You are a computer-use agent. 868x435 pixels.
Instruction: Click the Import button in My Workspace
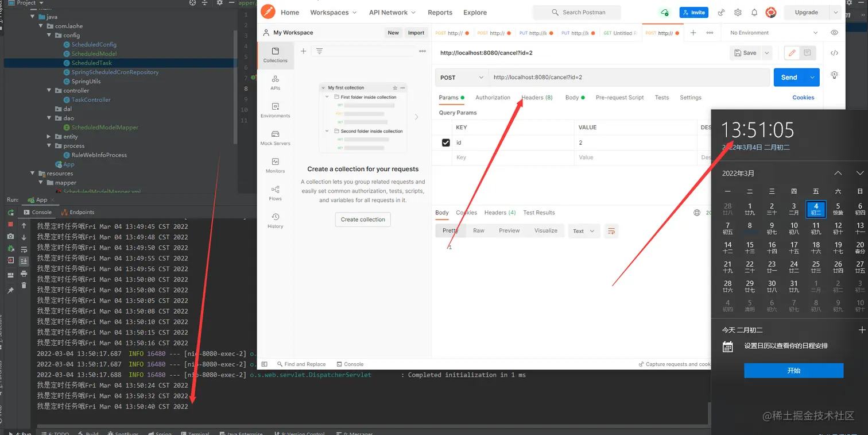point(416,33)
